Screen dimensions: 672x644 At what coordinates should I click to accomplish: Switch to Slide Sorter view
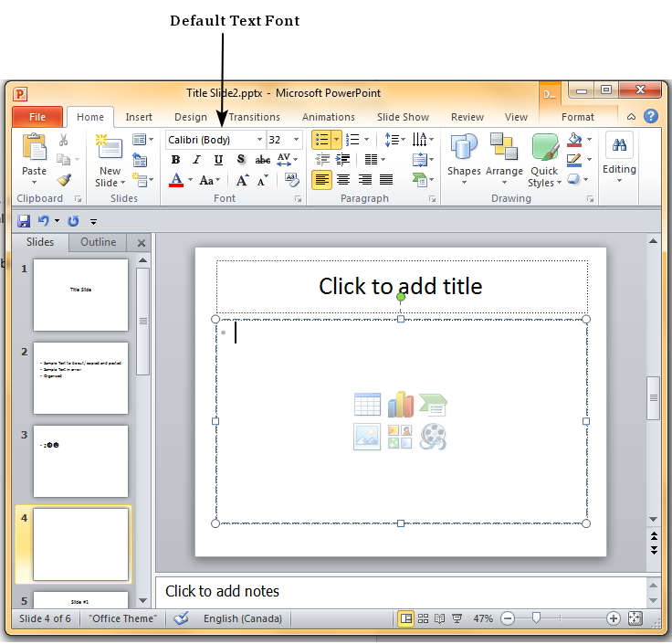[x=423, y=618]
